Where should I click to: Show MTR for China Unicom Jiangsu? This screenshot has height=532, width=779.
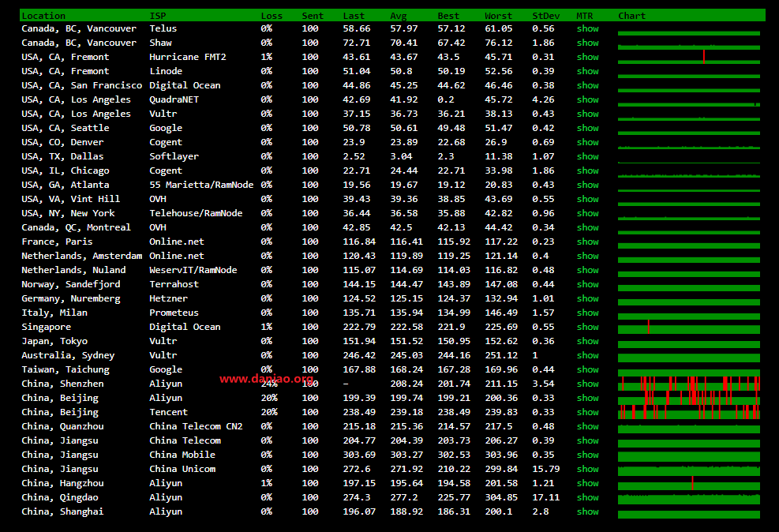587,469
